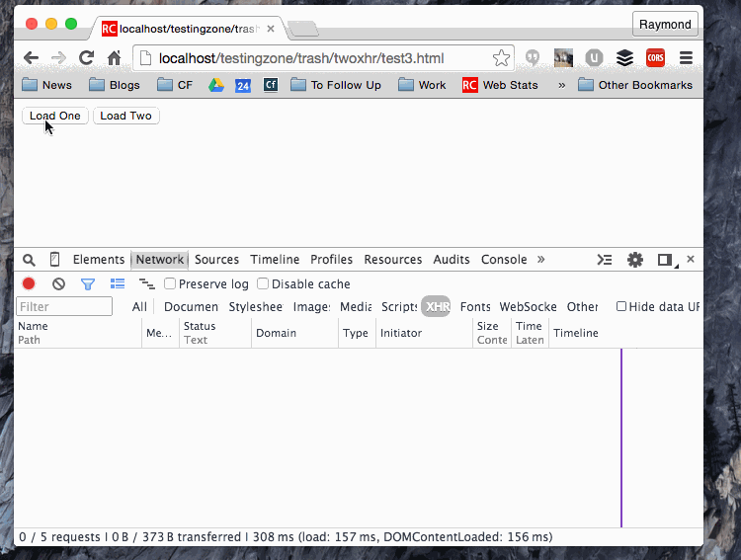The width and height of the screenshot is (741, 560).
Task: Open the Chrome hamburger menu
Action: pos(687,58)
